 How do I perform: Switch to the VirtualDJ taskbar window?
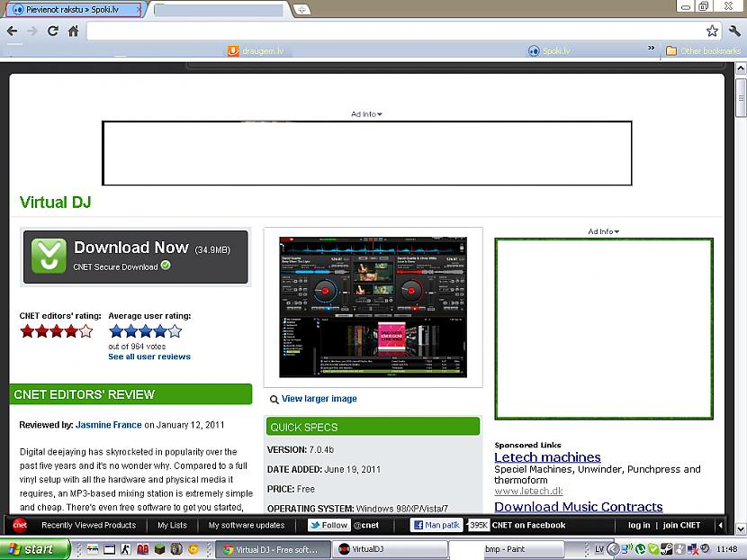tap(390, 549)
